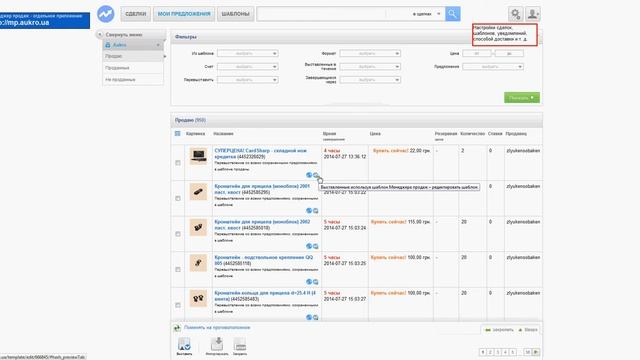The image size is (640, 360).
Task: Click the lock icon next to Aukro
Action: [108, 45]
